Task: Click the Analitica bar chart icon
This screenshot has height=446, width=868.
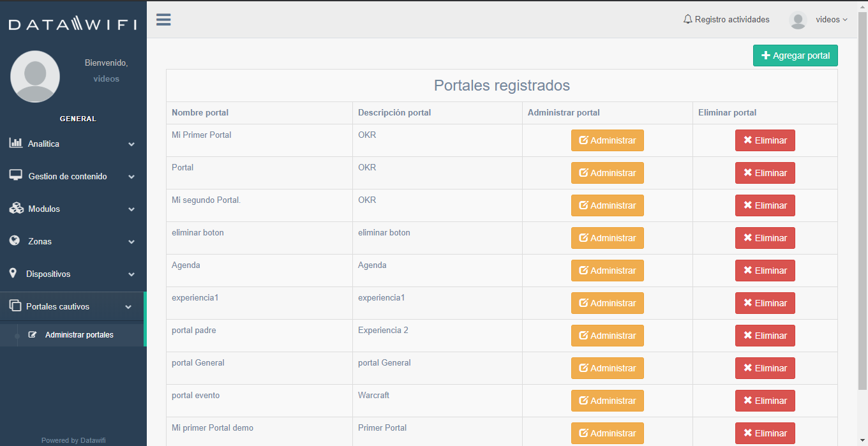Action: [15, 143]
